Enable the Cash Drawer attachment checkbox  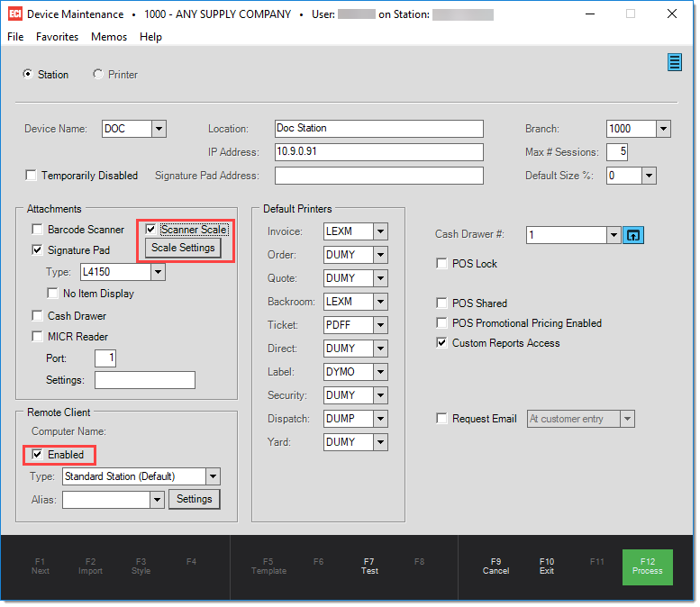38,317
